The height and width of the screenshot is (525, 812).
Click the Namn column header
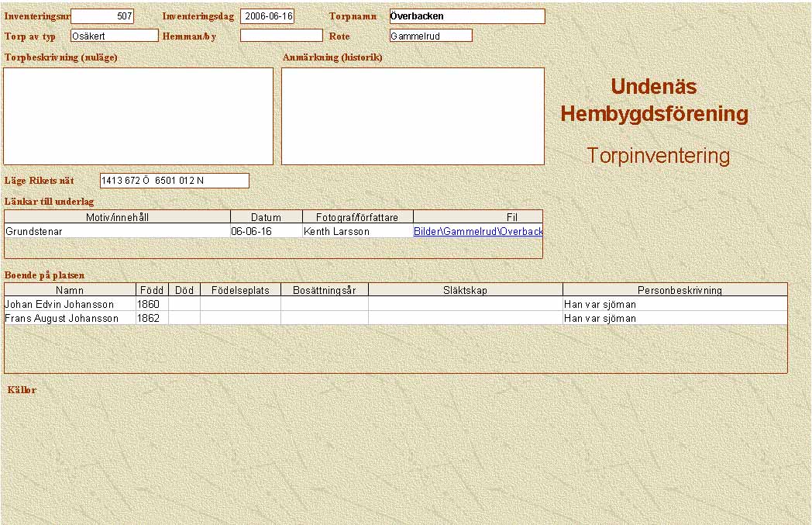click(70, 290)
